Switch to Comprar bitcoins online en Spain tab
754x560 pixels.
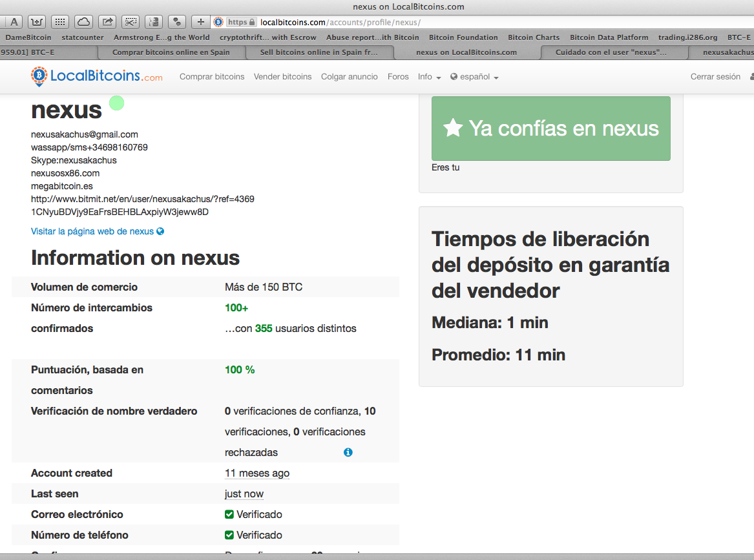[x=171, y=52]
